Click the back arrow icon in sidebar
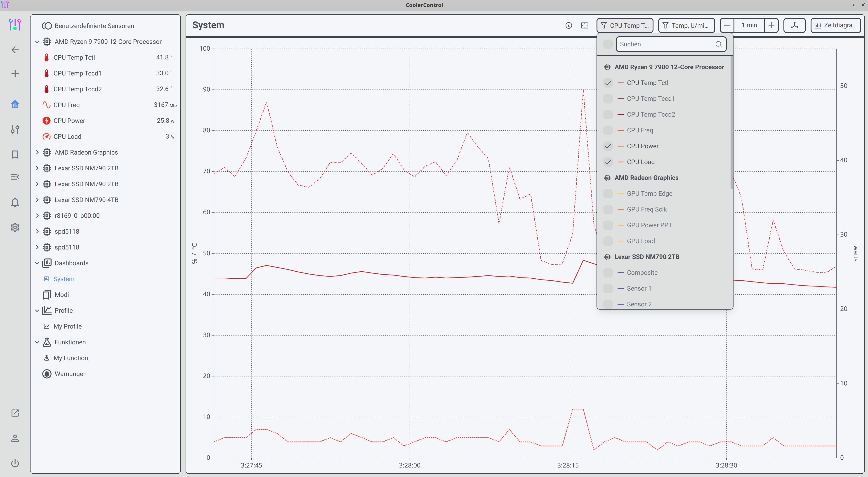The image size is (868, 477). point(15,50)
